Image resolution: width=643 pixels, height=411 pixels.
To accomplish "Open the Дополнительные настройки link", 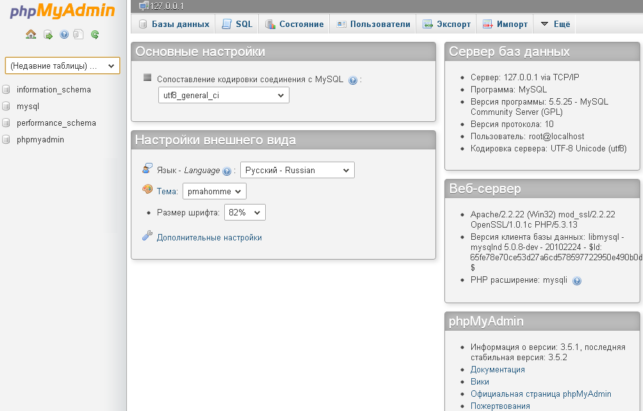I will tap(209, 237).
